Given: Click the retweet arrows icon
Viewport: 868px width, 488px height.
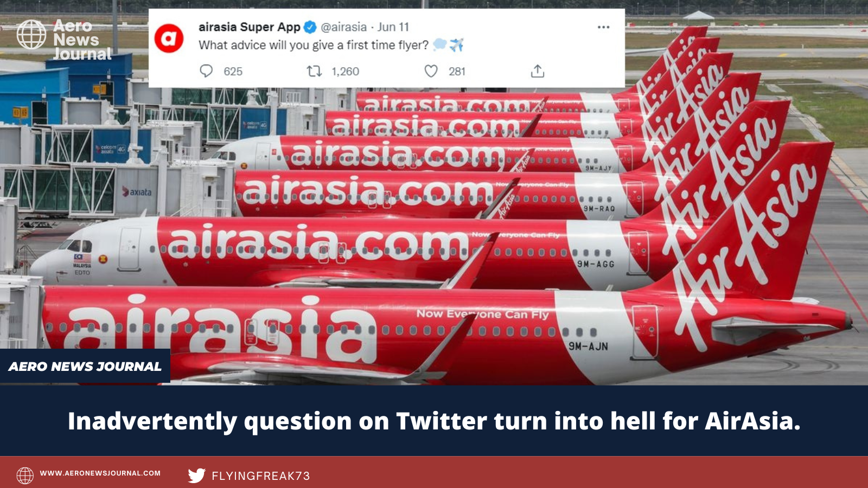Looking at the screenshot, I should click(x=314, y=71).
